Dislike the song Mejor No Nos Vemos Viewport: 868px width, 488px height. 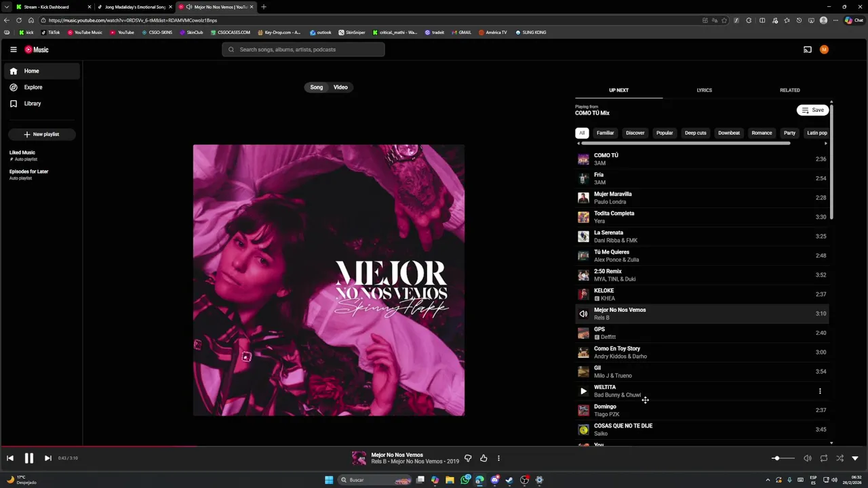pyautogui.click(x=468, y=458)
